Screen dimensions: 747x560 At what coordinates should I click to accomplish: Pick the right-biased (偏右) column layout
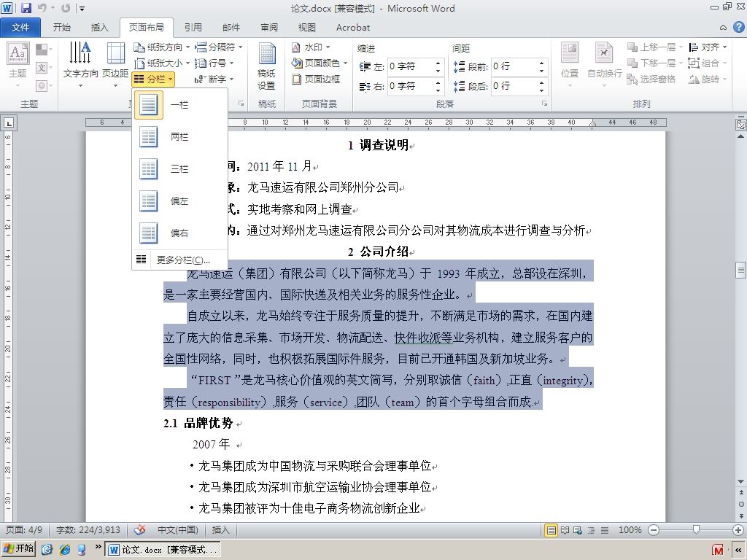(179, 233)
